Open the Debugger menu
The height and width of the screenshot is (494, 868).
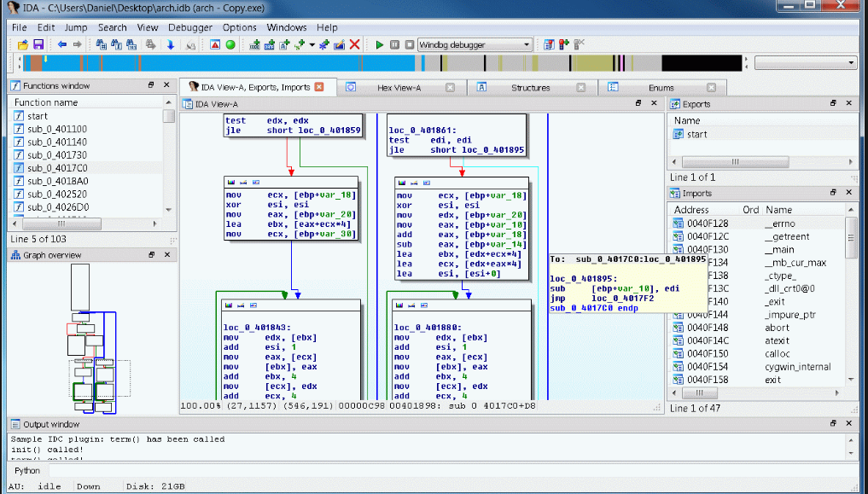pyautogui.click(x=189, y=27)
